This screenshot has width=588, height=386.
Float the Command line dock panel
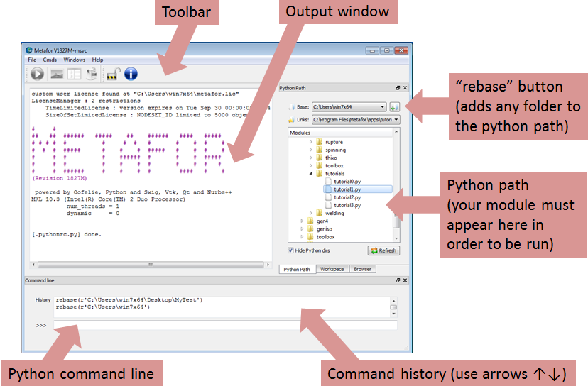398,280
